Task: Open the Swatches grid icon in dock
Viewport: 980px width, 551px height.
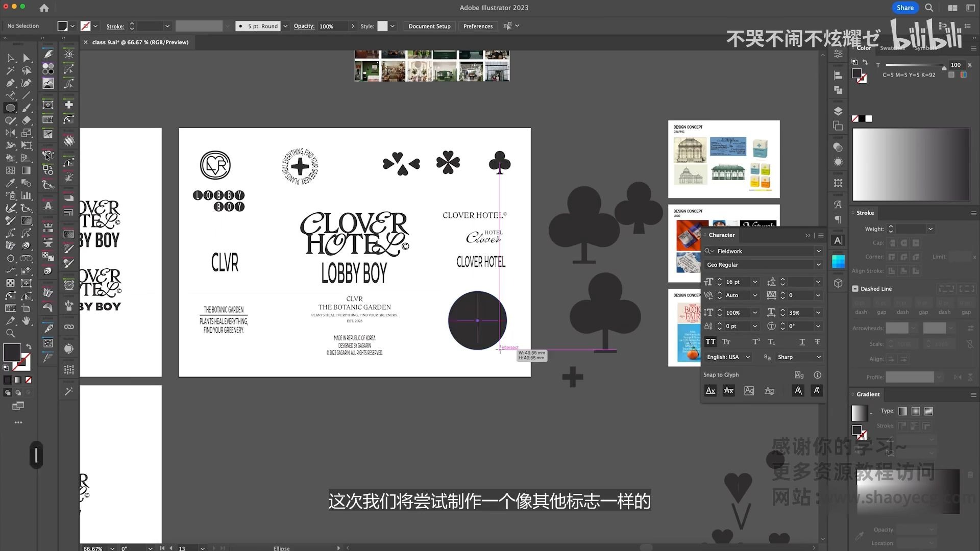Action: [838, 262]
